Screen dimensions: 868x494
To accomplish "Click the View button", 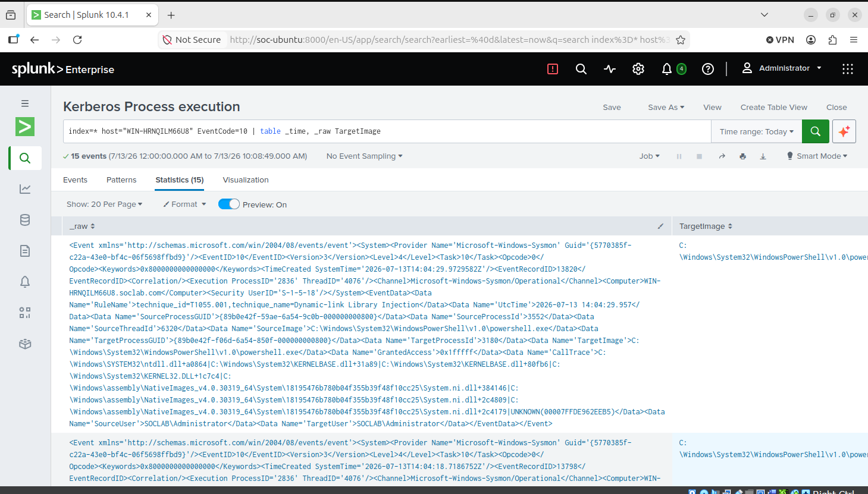I will click(712, 108).
